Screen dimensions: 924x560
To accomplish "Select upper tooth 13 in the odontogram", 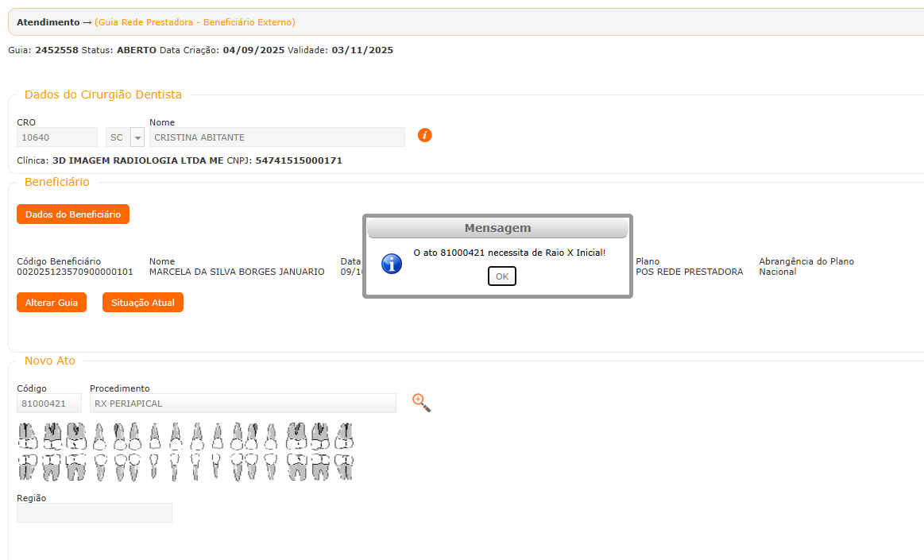I will [x=135, y=436].
